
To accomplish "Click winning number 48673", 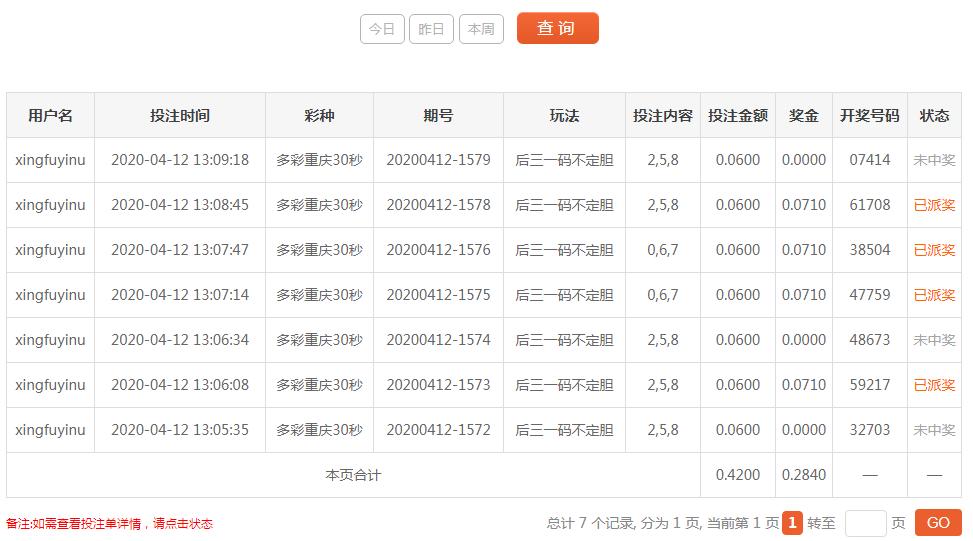I will click(x=869, y=340).
